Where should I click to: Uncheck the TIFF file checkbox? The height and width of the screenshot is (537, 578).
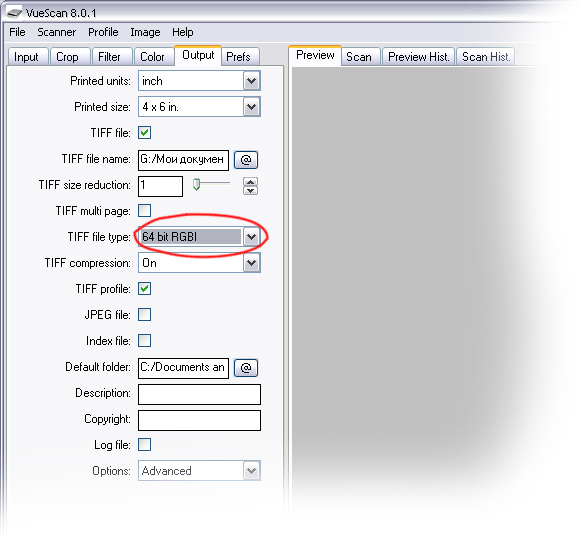point(144,133)
